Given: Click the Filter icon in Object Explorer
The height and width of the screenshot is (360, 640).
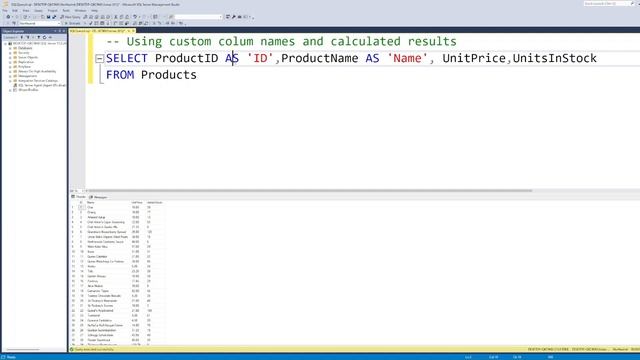Looking at the screenshot, I should (x=39, y=37).
